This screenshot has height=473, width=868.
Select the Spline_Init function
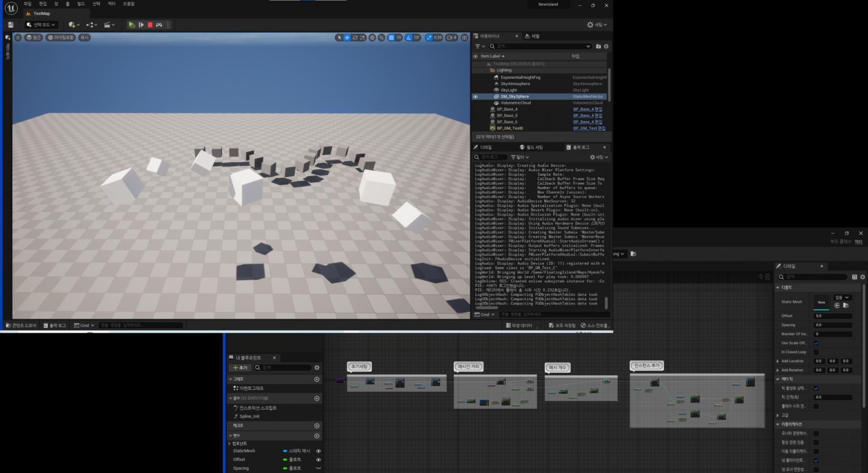click(249, 417)
